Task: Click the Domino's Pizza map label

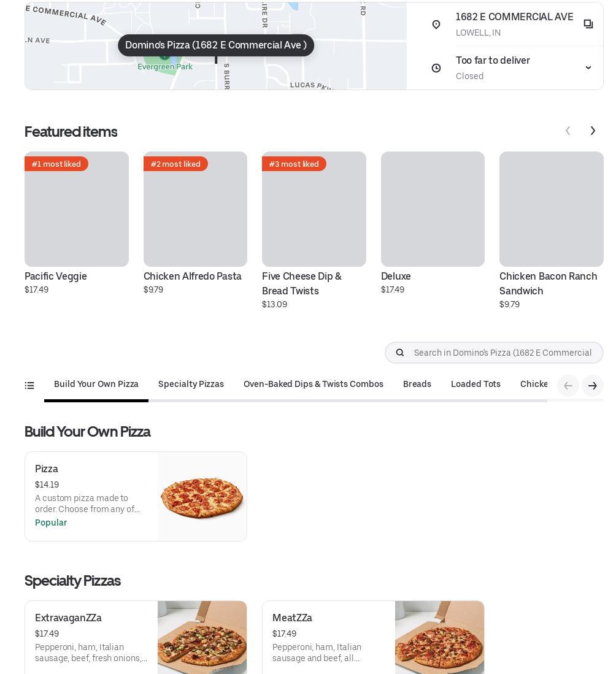Action: [x=216, y=45]
